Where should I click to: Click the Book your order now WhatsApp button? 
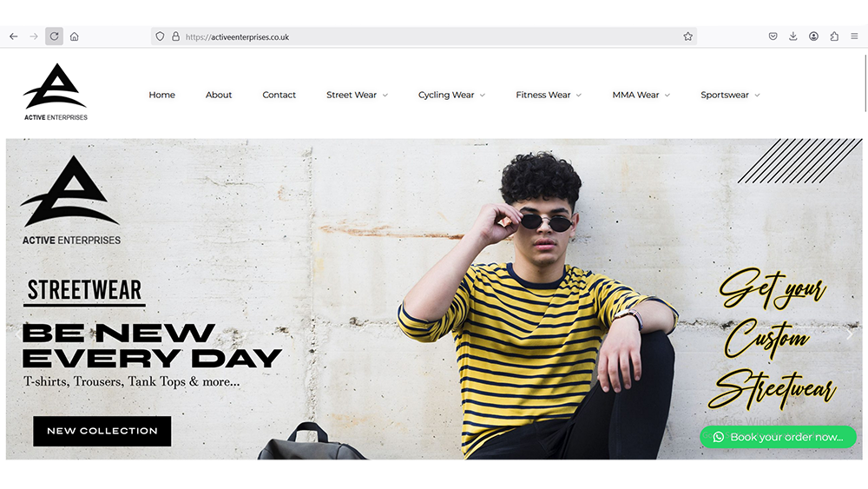(778, 437)
